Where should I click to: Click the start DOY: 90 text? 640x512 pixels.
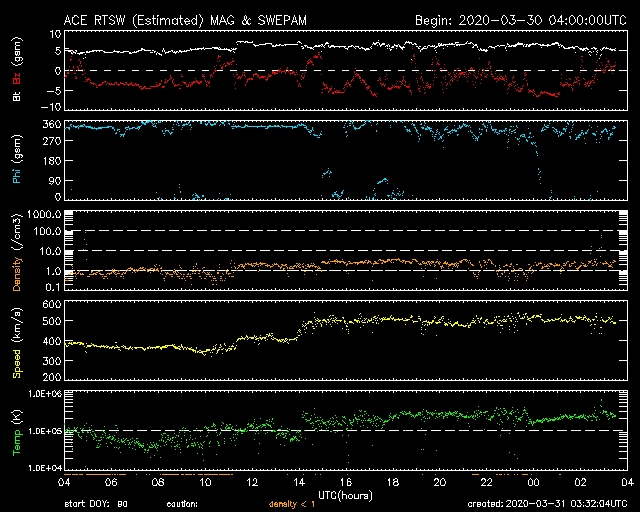click(x=96, y=503)
